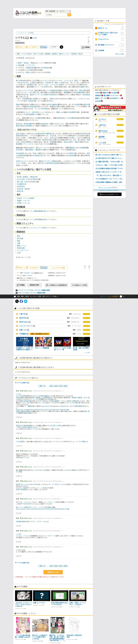Click ニコニコ広告する button below the title
138x644 pixels.
click(x=32, y=47)
